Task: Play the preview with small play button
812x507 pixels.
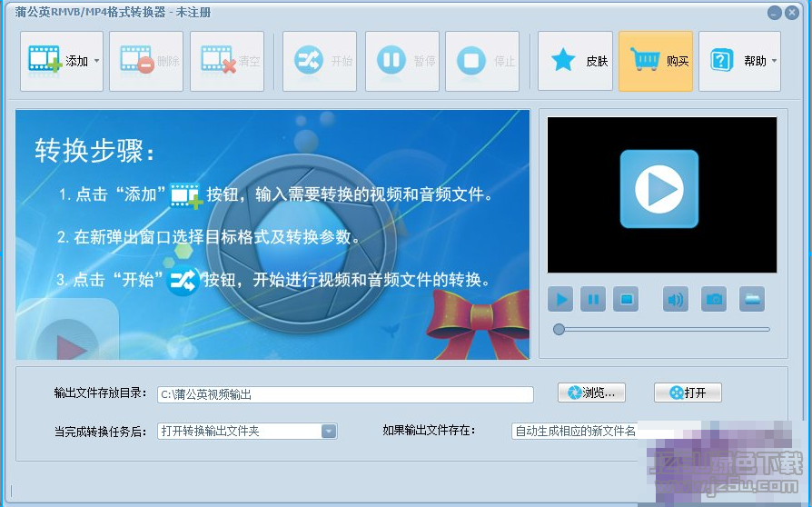Action: coord(560,299)
